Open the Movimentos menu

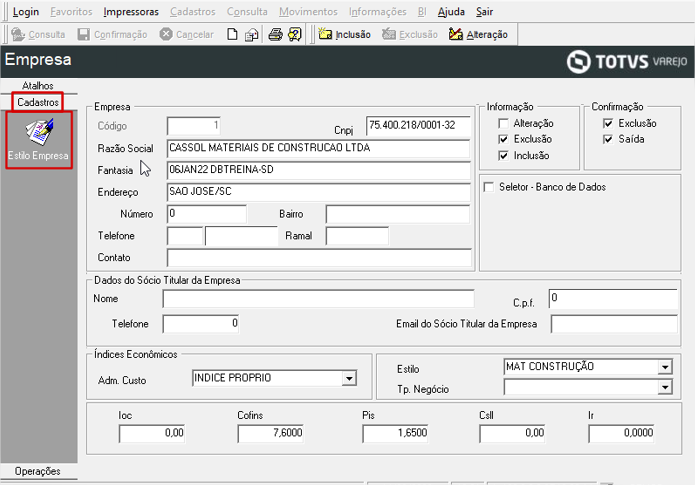click(308, 12)
